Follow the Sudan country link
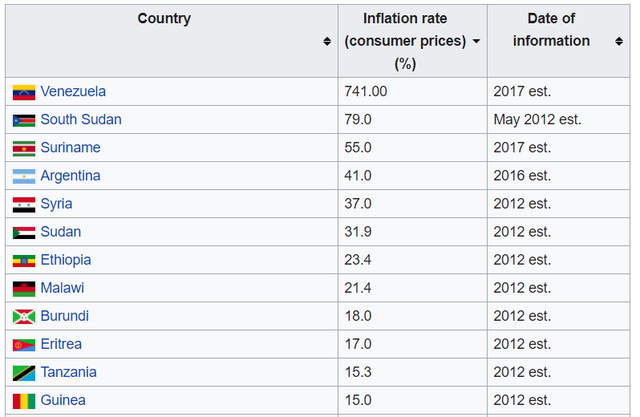 point(61,232)
